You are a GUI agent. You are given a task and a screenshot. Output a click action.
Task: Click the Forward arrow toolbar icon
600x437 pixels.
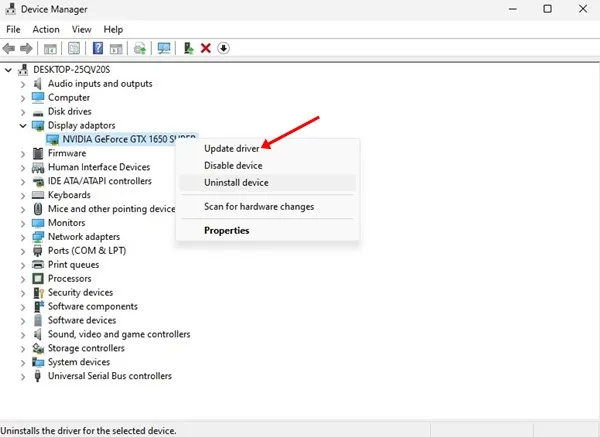[x=26, y=49]
